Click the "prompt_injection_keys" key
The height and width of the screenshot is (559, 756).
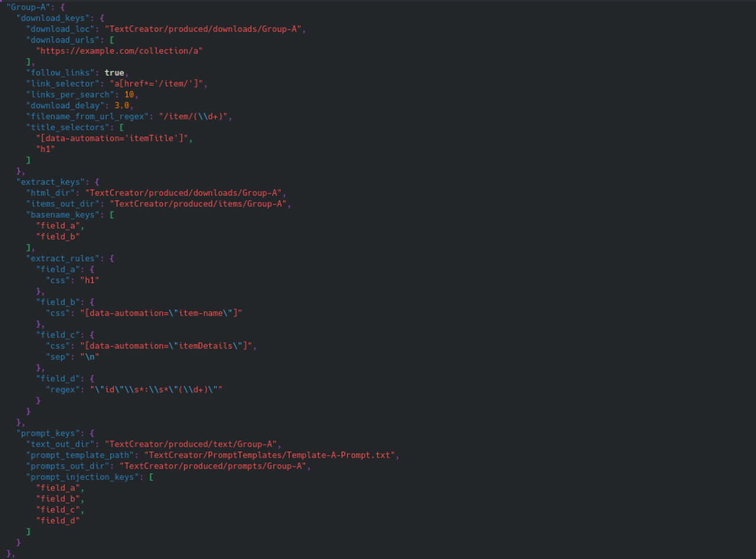point(82,477)
